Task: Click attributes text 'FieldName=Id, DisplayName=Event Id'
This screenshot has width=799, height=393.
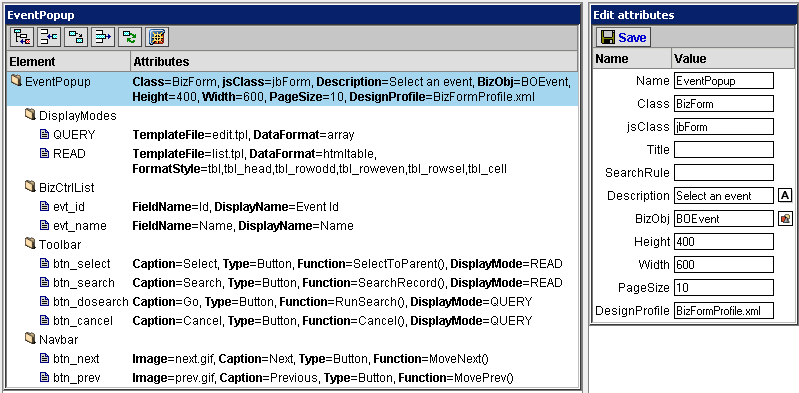Action: (235, 207)
